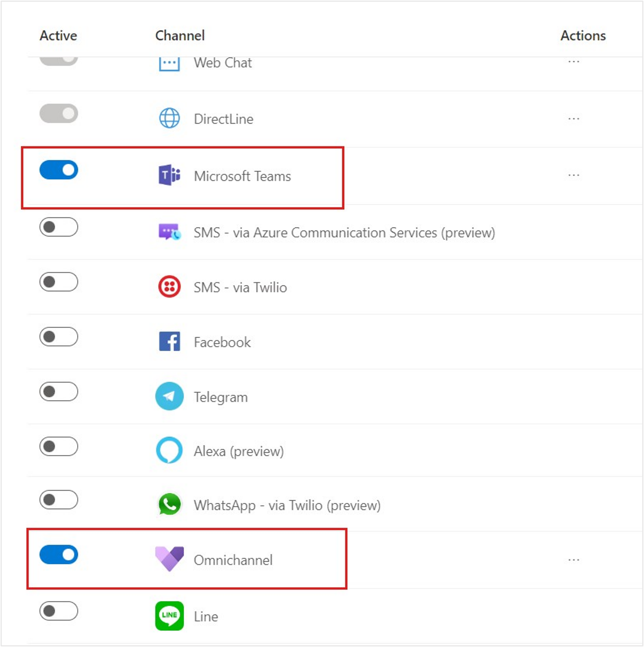
Task: Turn off the Microsoft Teams switch
Action: click(x=59, y=170)
